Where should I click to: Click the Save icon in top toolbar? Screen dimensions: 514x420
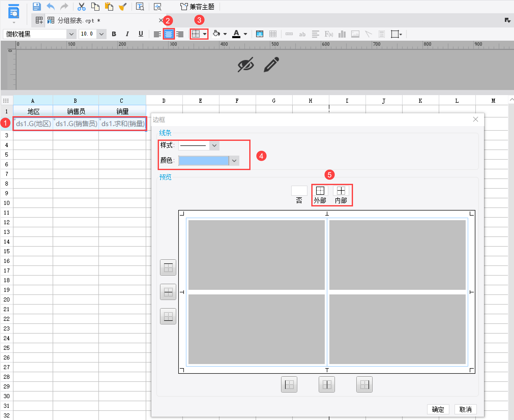tap(37, 7)
